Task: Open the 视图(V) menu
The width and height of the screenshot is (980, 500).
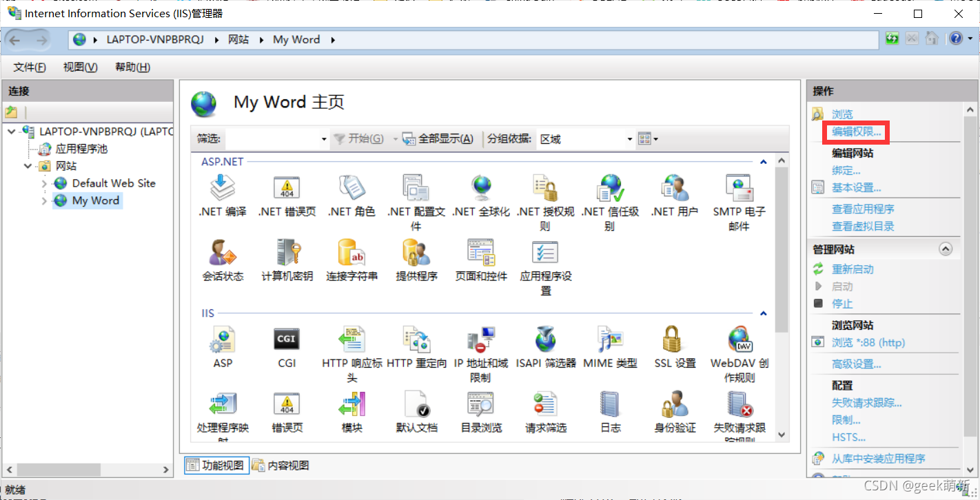Action: 80,67
